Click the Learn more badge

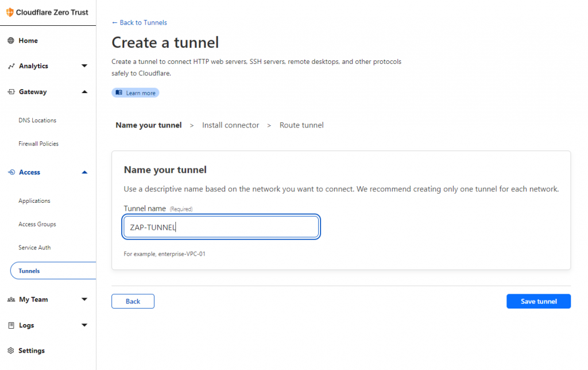[x=136, y=92]
